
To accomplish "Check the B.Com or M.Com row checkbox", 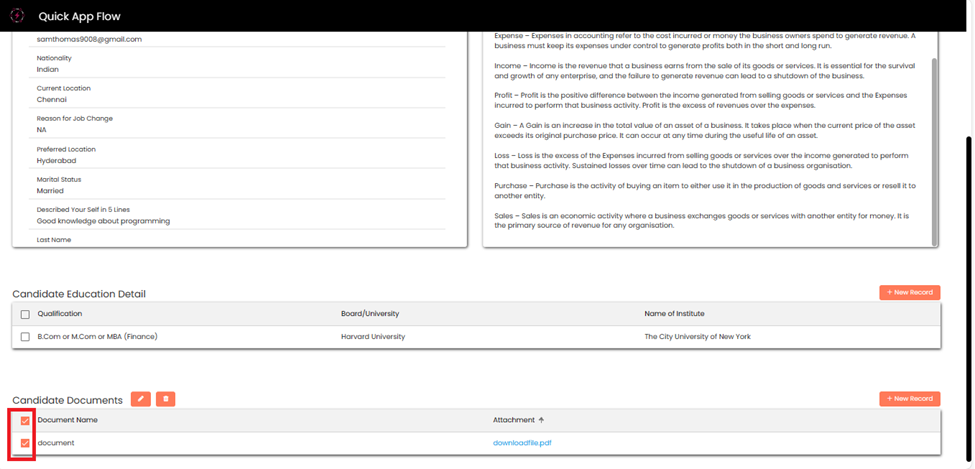I will (25, 337).
